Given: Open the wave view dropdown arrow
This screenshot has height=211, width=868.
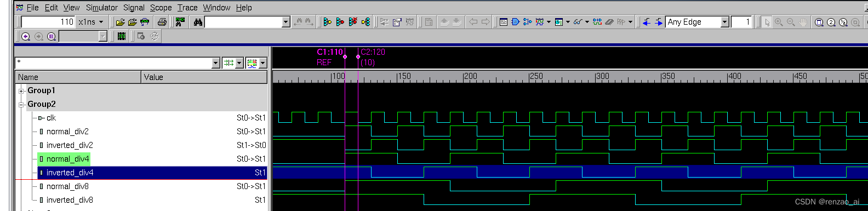Looking at the screenshot, I should click(x=549, y=22).
